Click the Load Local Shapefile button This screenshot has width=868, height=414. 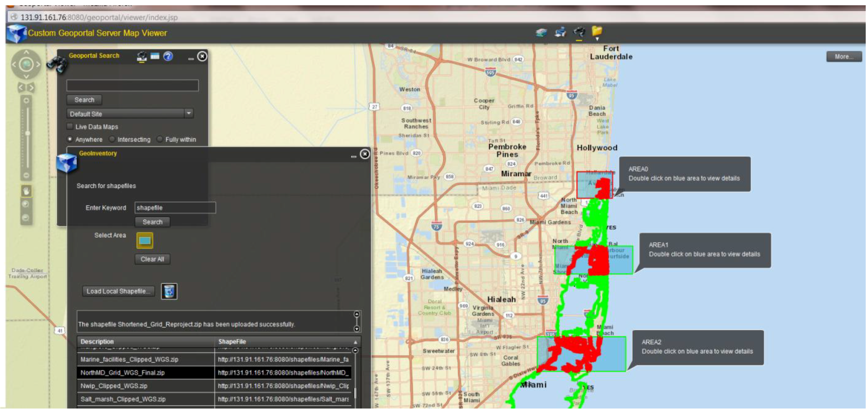tap(119, 291)
